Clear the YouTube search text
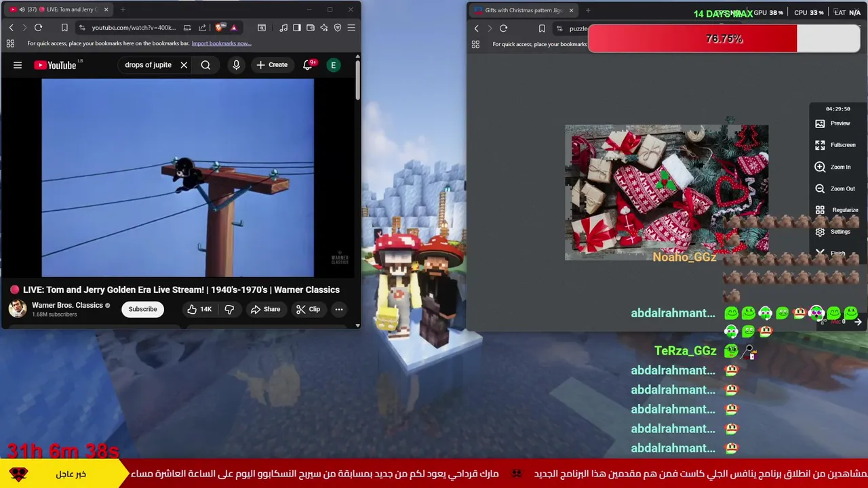Image resolution: width=868 pixels, height=488 pixels. click(184, 65)
